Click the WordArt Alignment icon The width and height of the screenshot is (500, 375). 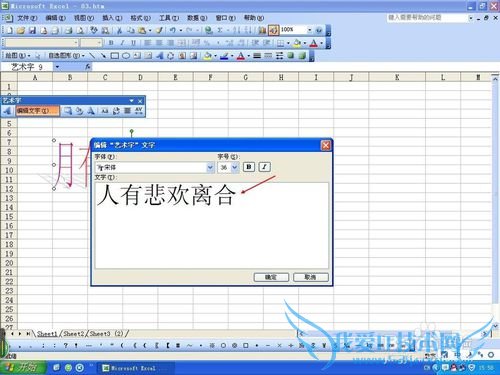point(127,111)
